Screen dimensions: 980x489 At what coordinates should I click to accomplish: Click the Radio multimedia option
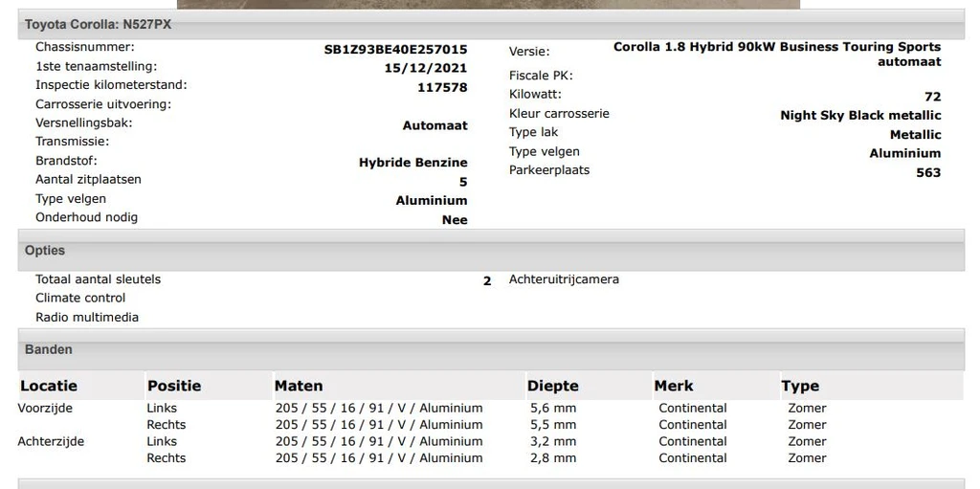coord(87,317)
